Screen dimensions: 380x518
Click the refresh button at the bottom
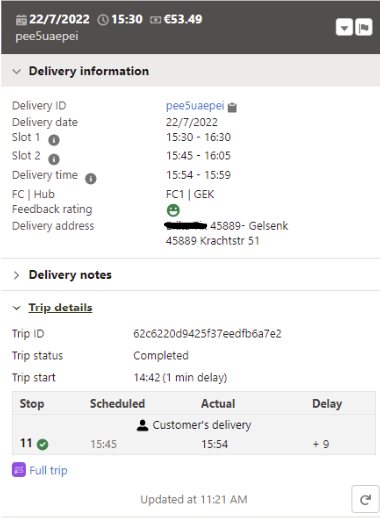365,499
